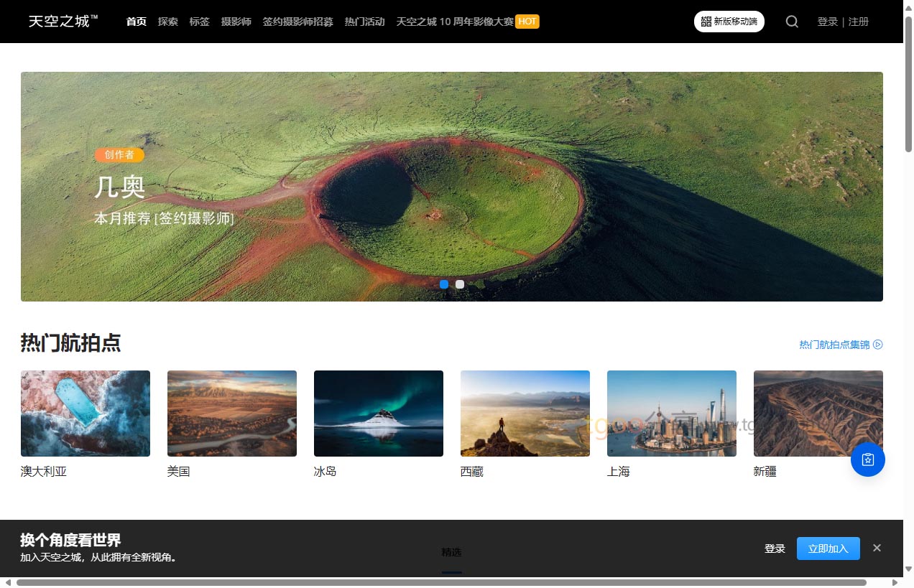The image size is (914, 588).
Task: Go to the 摄影师 navigation tab
Action: point(236,22)
